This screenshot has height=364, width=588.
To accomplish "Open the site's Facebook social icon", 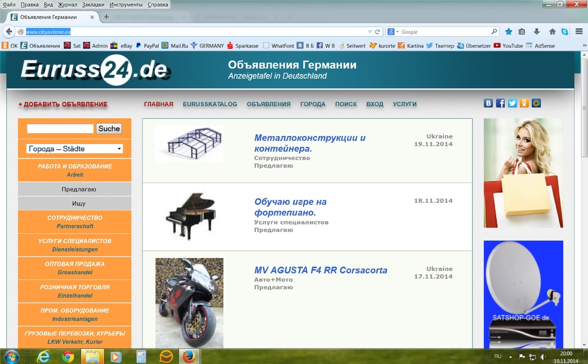I will pyautogui.click(x=500, y=103).
